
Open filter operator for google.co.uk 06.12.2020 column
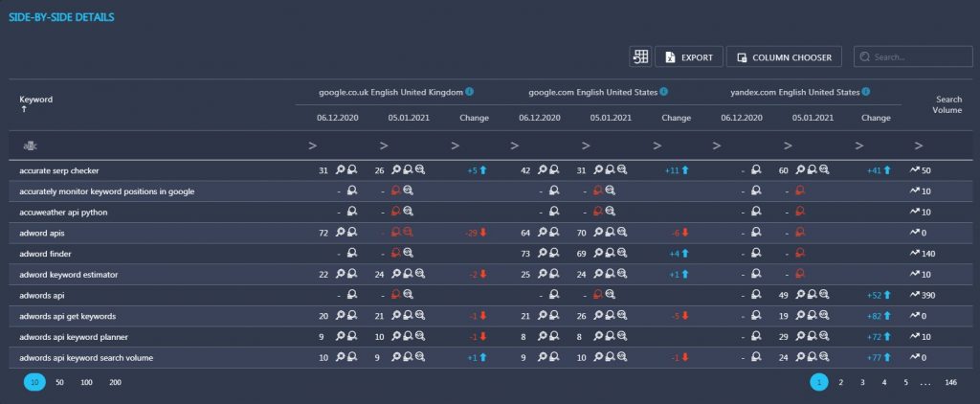point(313,146)
